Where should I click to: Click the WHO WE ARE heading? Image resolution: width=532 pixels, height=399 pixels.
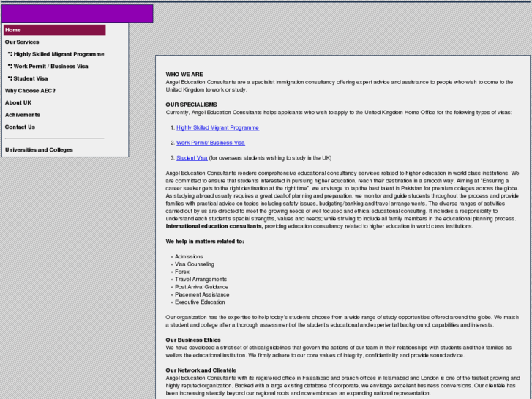click(x=184, y=75)
